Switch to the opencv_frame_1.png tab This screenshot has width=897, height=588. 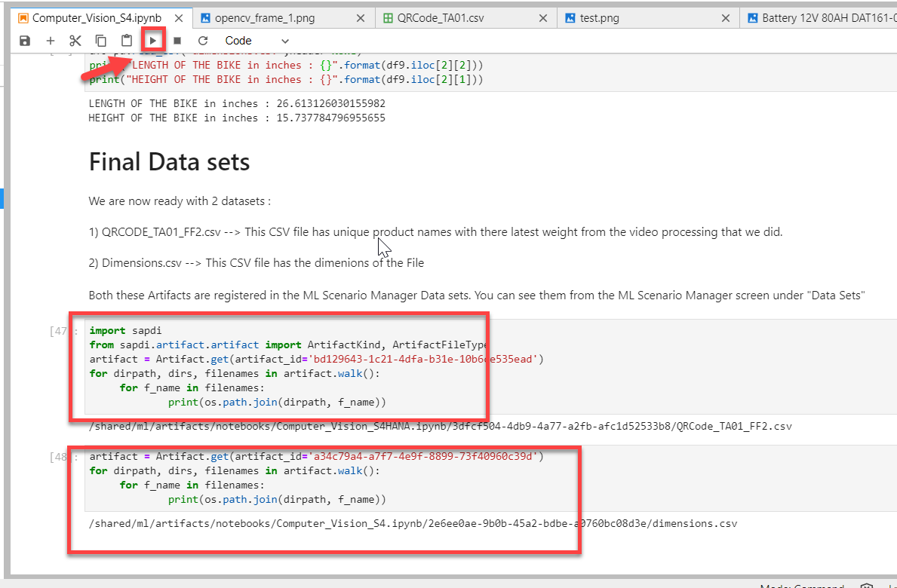click(x=257, y=18)
